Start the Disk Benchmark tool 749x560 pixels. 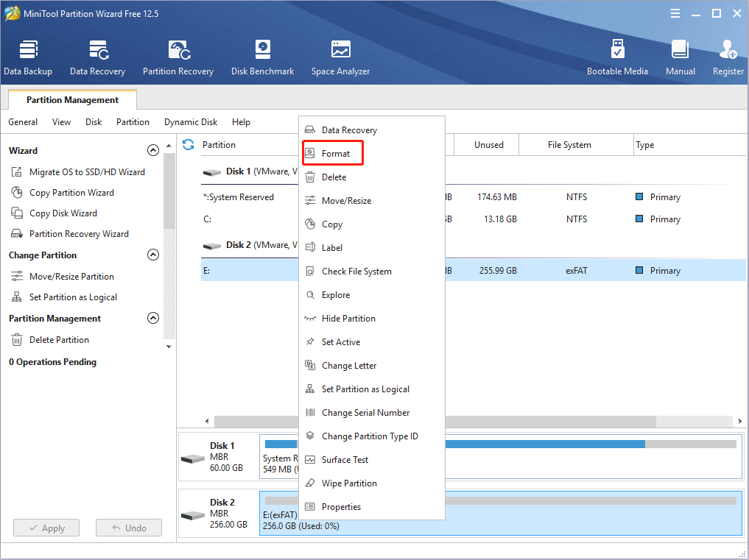pyautogui.click(x=262, y=57)
